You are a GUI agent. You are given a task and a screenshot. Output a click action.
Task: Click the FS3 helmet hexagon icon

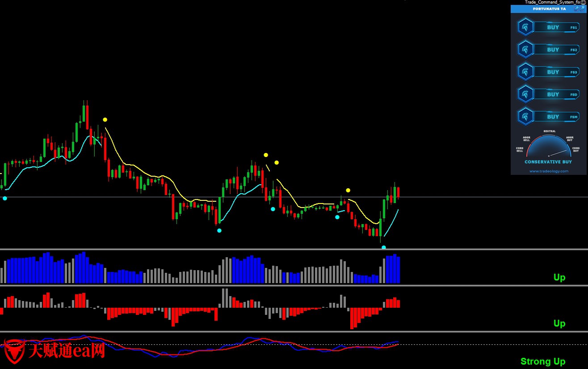click(x=525, y=72)
